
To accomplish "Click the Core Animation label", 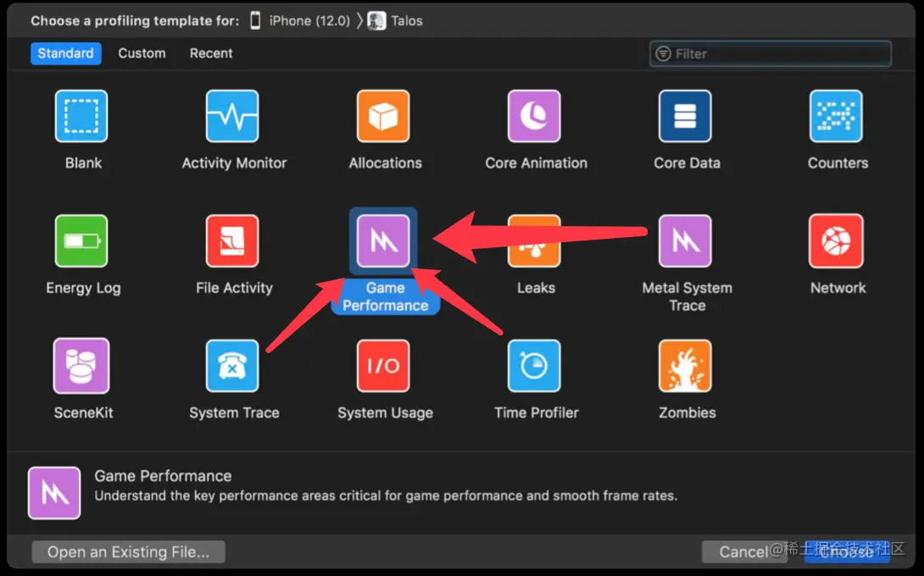I will (x=537, y=163).
